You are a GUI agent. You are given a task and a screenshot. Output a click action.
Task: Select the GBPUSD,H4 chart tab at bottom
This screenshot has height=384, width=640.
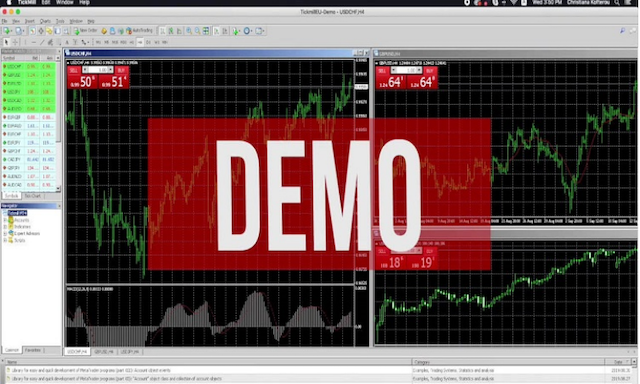[104, 351]
